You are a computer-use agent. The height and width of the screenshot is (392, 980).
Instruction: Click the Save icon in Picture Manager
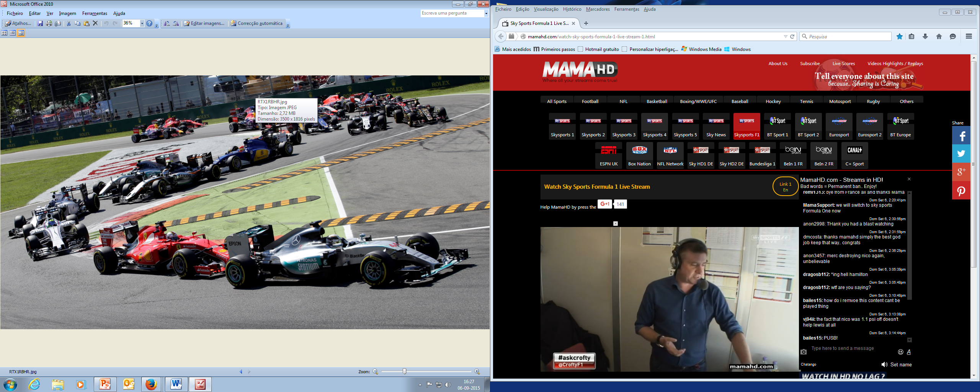click(x=40, y=23)
